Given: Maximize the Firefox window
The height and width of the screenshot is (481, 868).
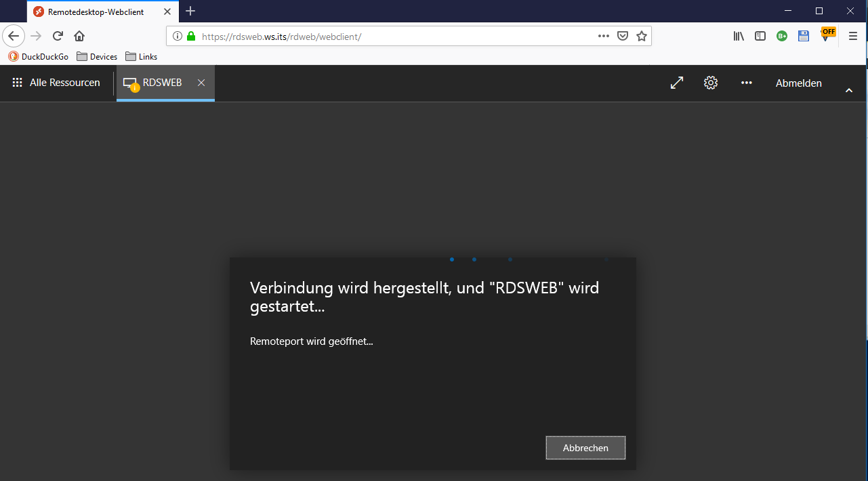Looking at the screenshot, I should [x=819, y=11].
